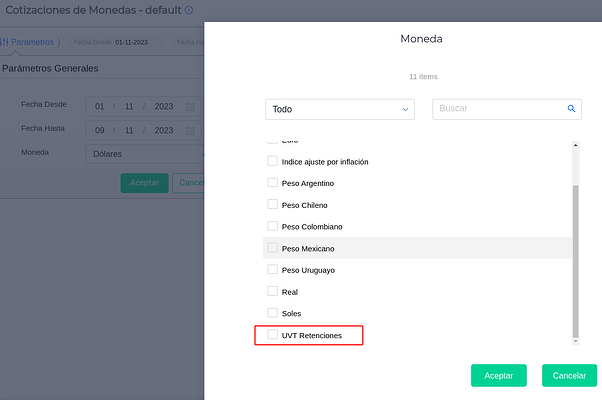The height and width of the screenshot is (400, 602).
Task: Check the Indice ajuste por inflación box
Action: 273,161
